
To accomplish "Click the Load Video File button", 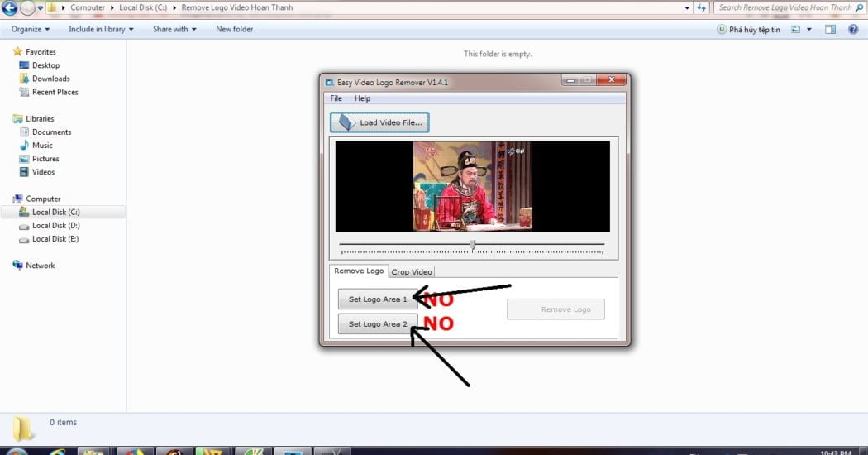I will point(379,122).
